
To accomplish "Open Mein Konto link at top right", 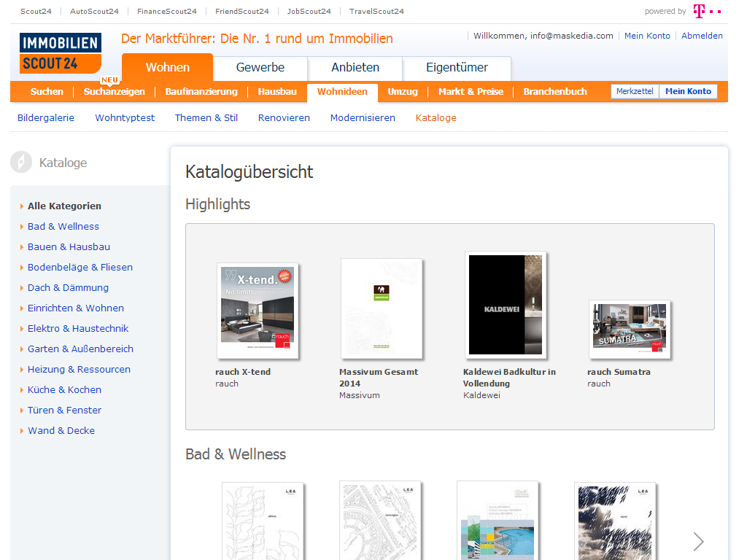I will pos(647,36).
